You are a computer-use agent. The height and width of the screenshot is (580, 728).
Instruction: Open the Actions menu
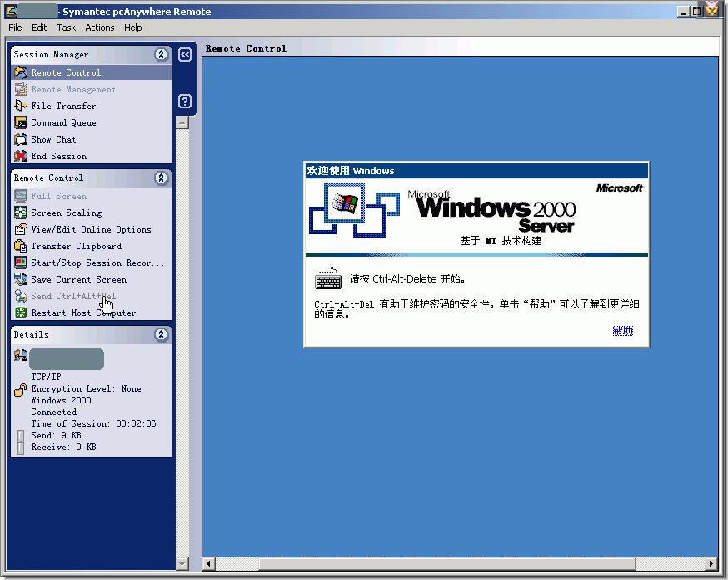point(100,27)
